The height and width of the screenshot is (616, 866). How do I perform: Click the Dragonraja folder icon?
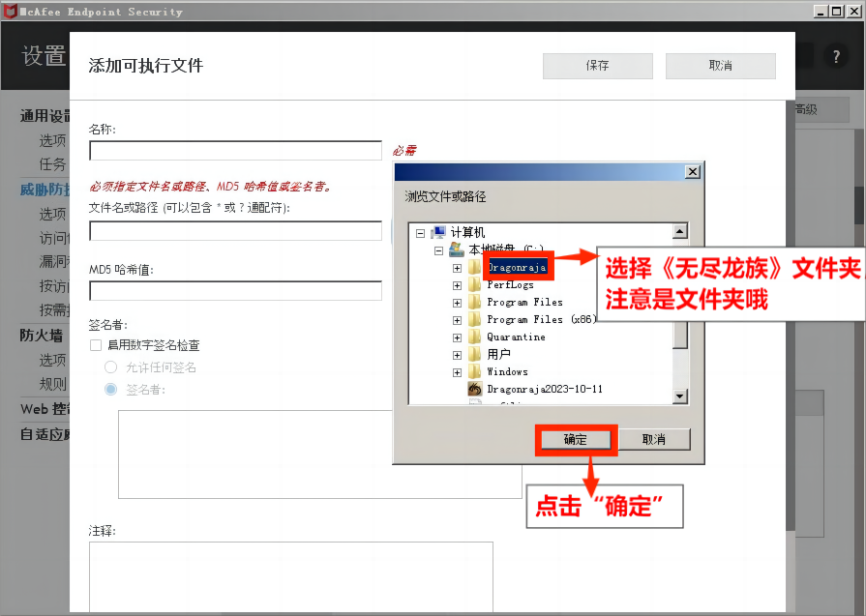[x=474, y=268]
